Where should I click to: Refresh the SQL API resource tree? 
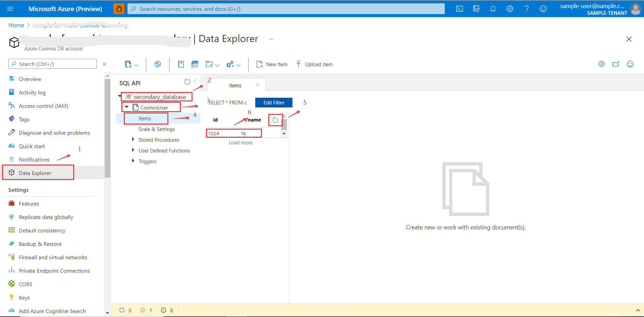coord(187,82)
